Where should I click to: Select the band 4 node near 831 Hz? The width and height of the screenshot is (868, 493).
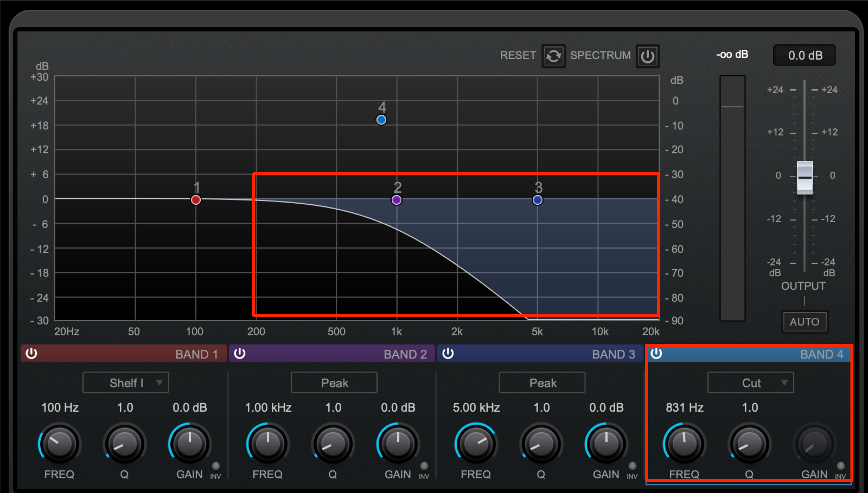381,119
